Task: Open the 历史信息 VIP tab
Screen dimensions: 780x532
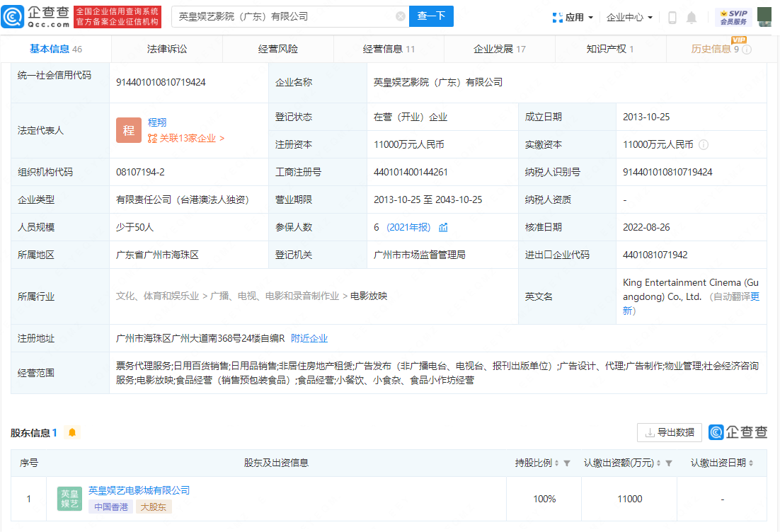Action: tap(721, 50)
